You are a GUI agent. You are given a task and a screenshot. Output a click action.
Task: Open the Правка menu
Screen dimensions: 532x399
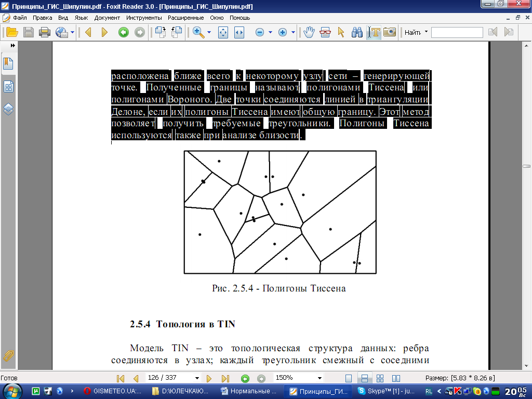tap(43, 18)
